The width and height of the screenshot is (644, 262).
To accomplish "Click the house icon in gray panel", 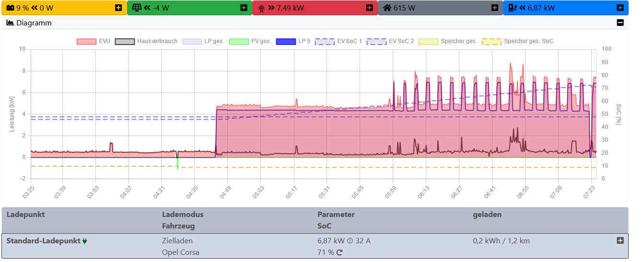I will (x=387, y=8).
